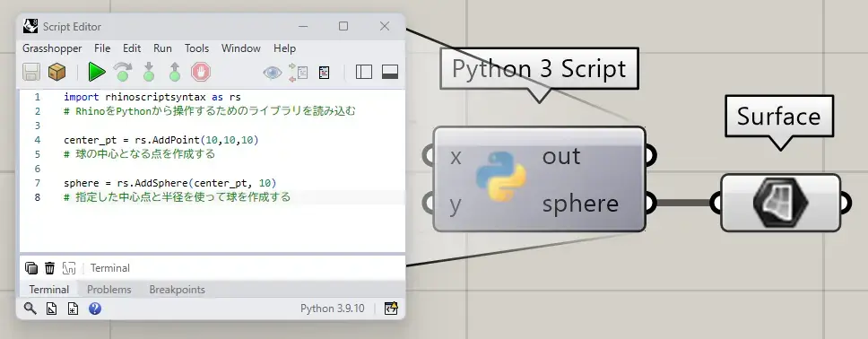Screen dimensions: 868x339
Task: Switch to the Breakpoints tab
Action: point(178,289)
